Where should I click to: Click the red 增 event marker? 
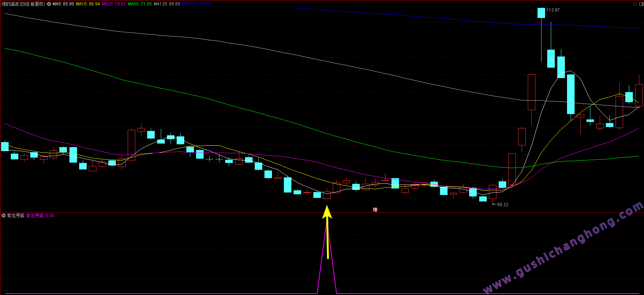pos(375,210)
